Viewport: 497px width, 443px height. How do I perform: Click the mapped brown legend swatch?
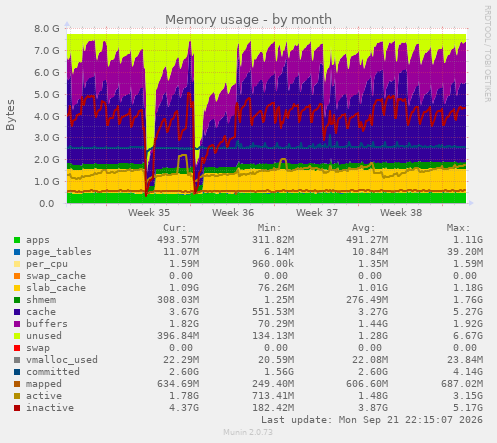pos(17,384)
